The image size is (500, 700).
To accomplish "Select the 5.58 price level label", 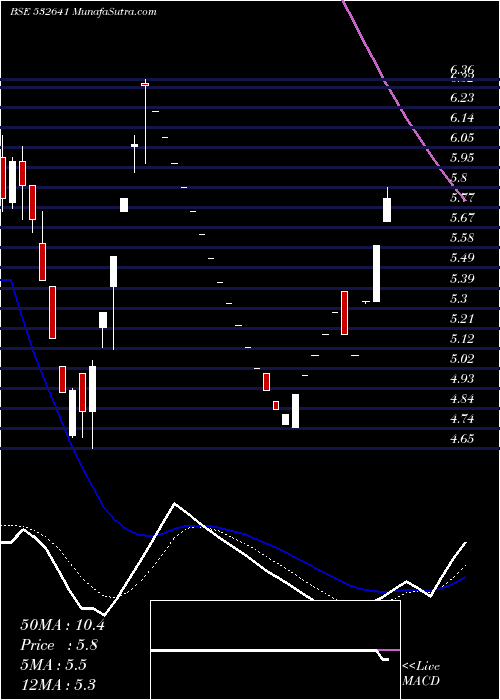I will (462, 238).
